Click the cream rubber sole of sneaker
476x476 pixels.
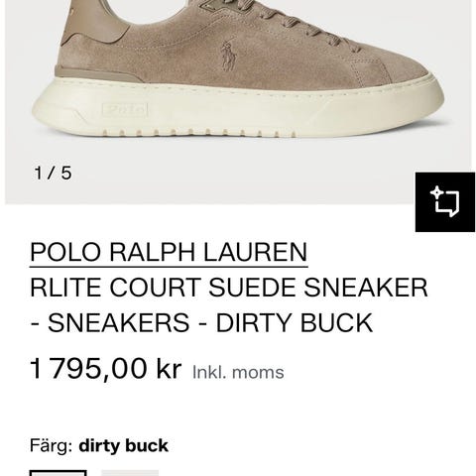[x=238, y=107]
